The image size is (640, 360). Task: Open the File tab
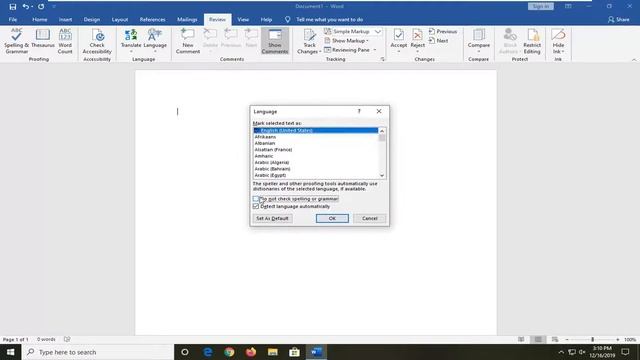coord(13,19)
